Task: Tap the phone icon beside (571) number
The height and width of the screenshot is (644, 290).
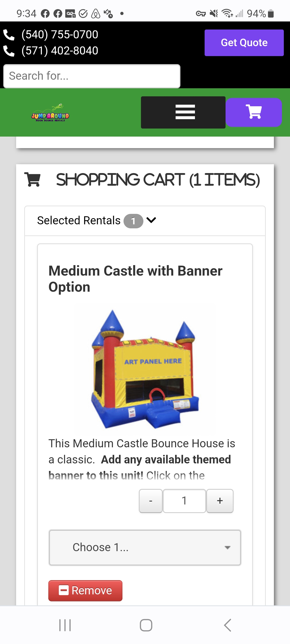Action: pyautogui.click(x=9, y=51)
